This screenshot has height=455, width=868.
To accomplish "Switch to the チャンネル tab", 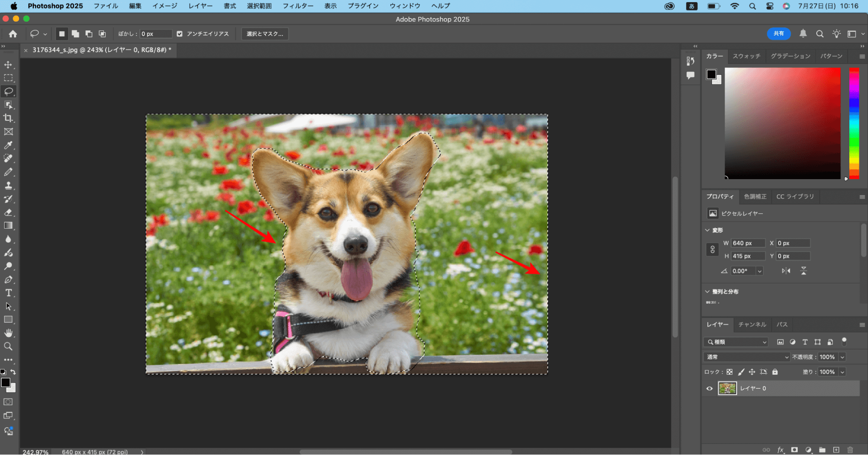I will (x=752, y=324).
